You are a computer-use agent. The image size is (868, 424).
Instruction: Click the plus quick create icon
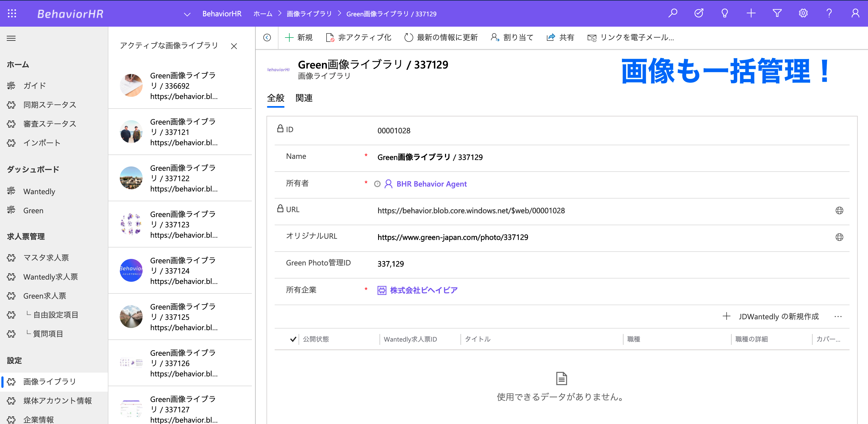(751, 14)
